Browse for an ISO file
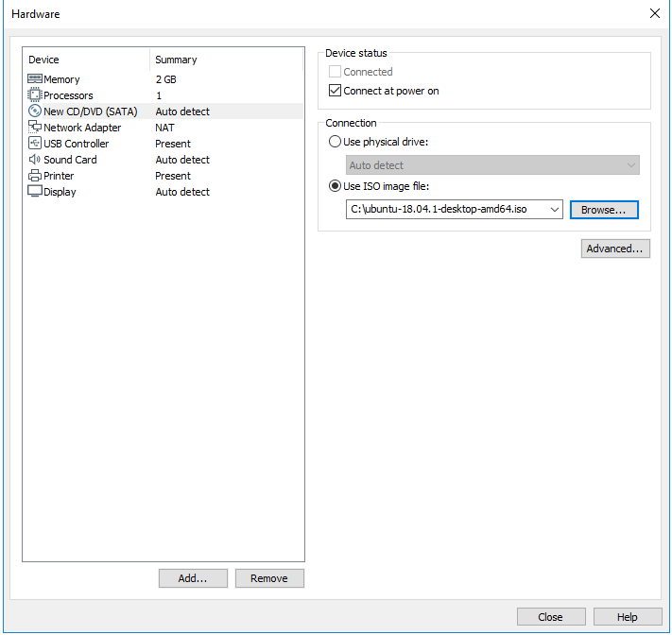The width and height of the screenshot is (672, 635). pos(604,210)
